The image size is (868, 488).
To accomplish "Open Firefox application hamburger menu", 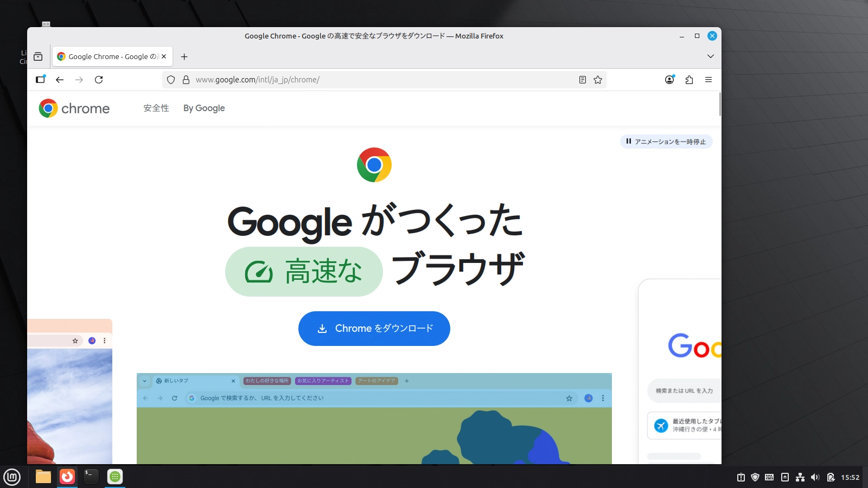I will pyautogui.click(x=709, y=80).
